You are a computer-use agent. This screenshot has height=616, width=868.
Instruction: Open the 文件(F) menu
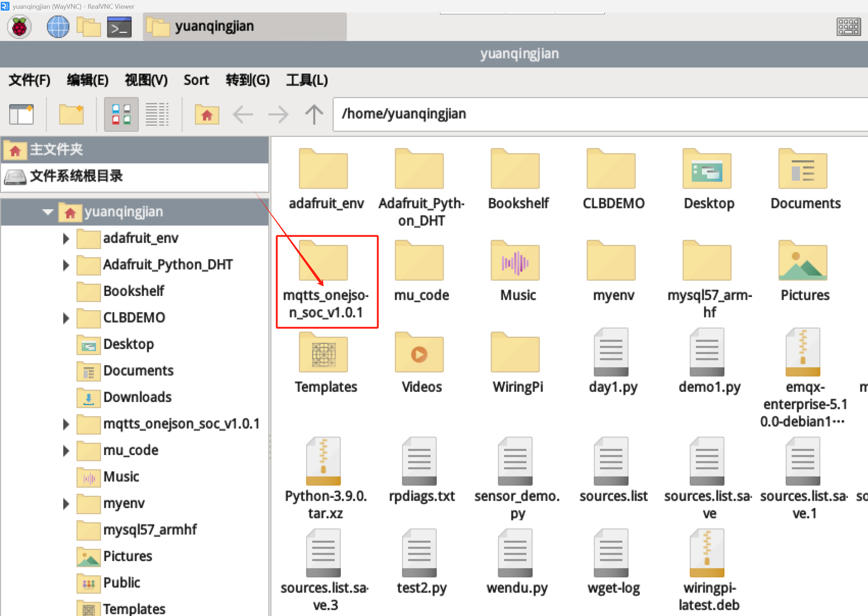tap(29, 80)
